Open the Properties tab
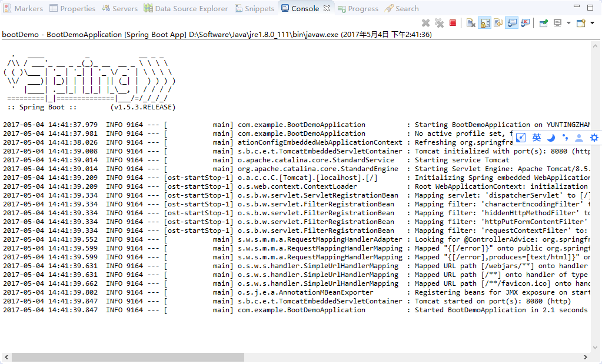The width and height of the screenshot is (602, 364). coord(72,8)
